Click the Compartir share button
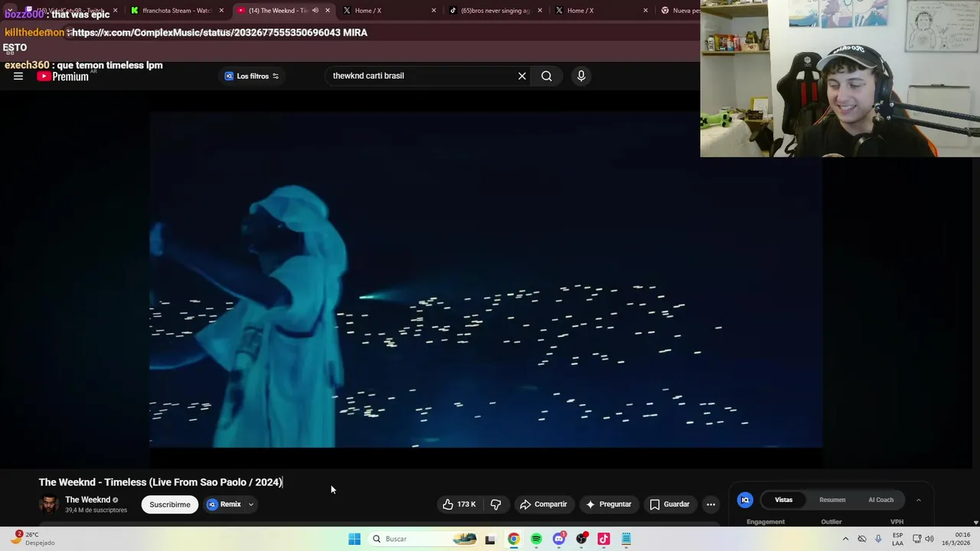This screenshot has height=551, width=980. click(x=543, y=504)
